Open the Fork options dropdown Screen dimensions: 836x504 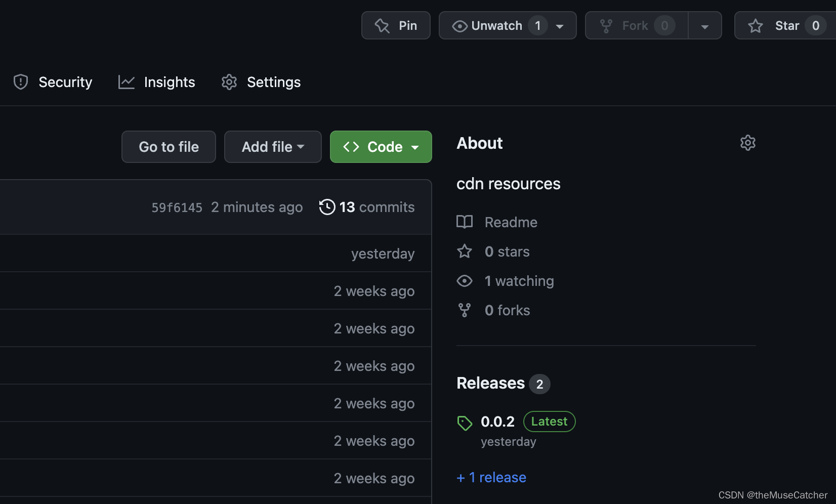click(705, 25)
